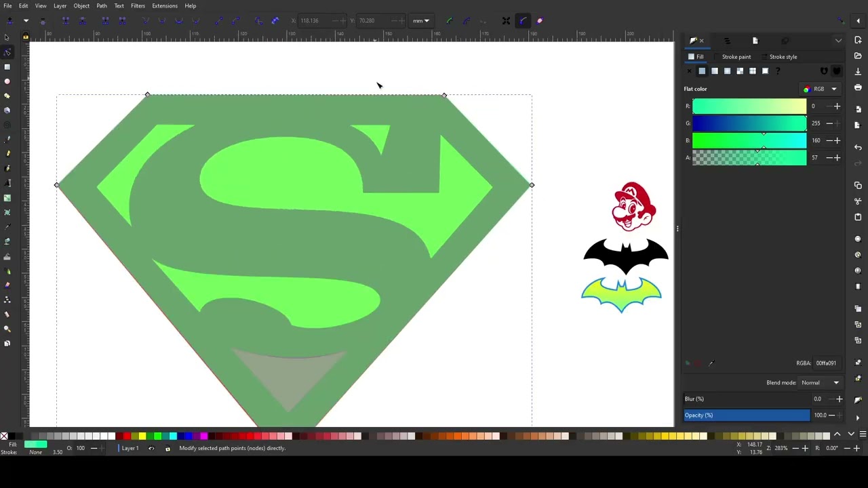The width and height of the screenshot is (868, 488).
Task: Select the Text tool
Action: click(7, 183)
